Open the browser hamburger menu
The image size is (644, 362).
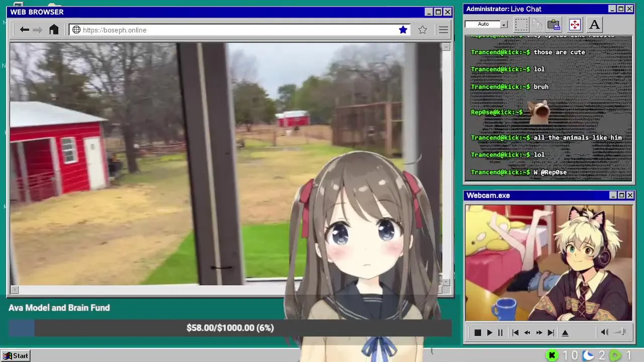point(443,30)
